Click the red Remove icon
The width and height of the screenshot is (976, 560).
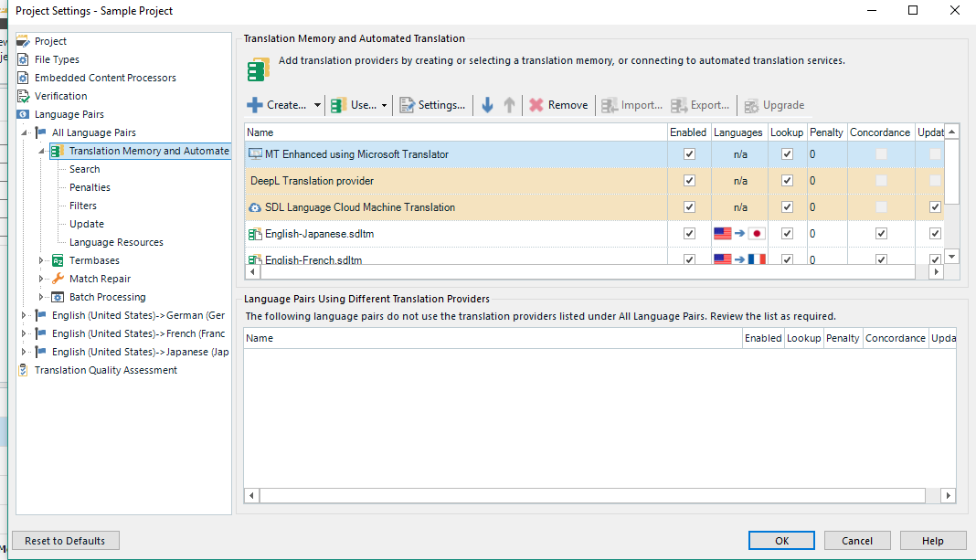pos(536,105)
